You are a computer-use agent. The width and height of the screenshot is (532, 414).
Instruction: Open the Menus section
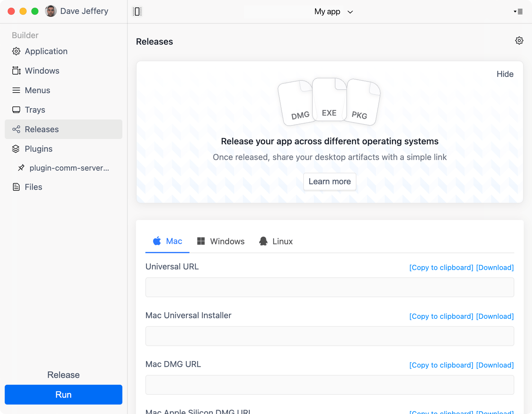pyautogui.click(x=37, y=90)
